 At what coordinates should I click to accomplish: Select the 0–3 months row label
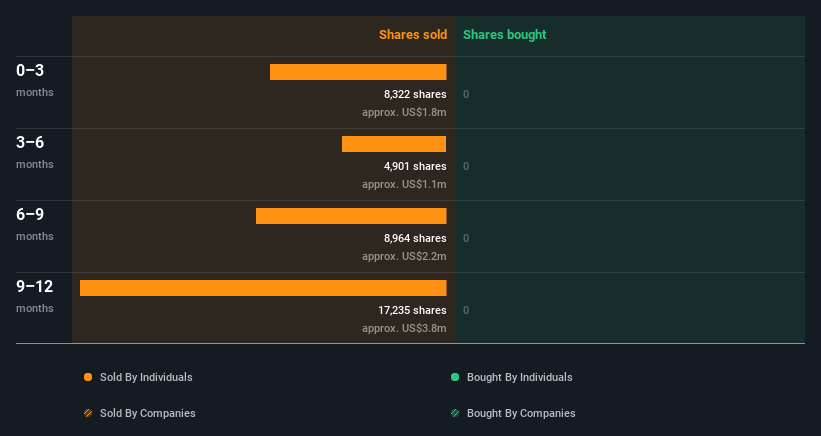(x=35, y=81)
